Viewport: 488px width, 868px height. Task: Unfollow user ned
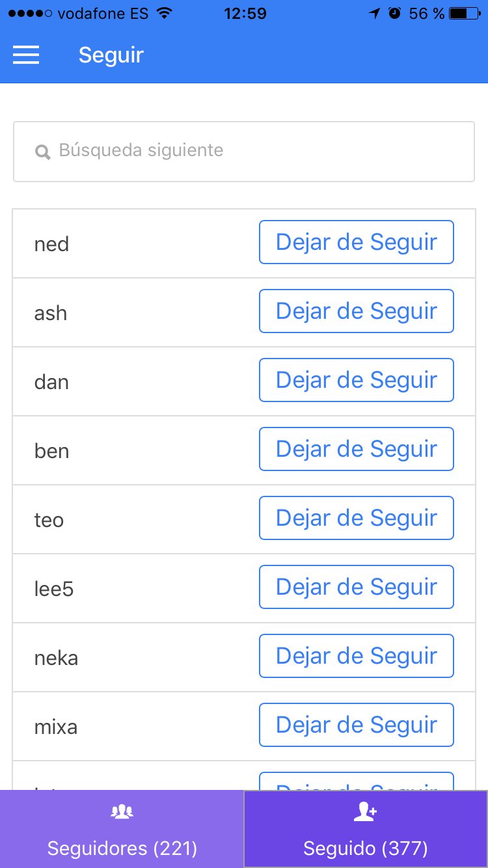click(x=356, y=242)
